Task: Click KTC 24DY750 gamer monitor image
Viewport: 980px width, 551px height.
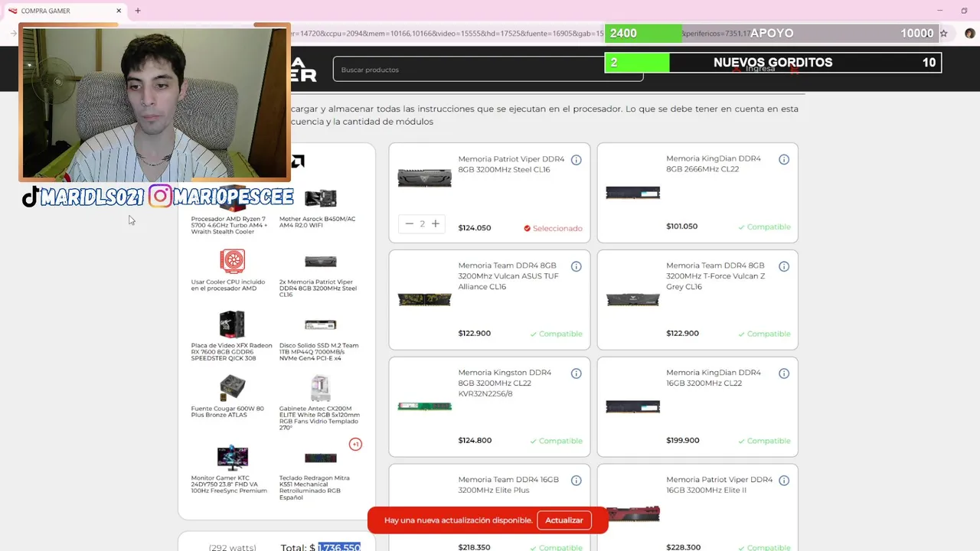Action: coord(232,457)
